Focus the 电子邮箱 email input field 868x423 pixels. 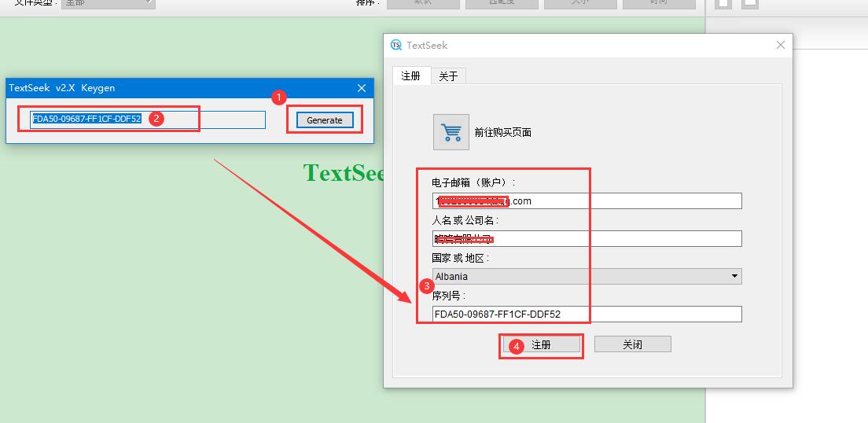pyautogui.click(x=587, y=201)
